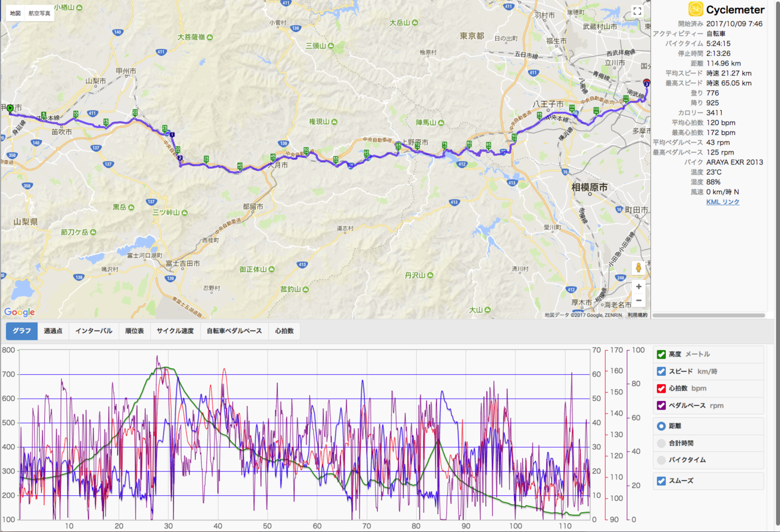Open the KML リンク link
The image size is (780, 532).
click(x=723, y=202)
